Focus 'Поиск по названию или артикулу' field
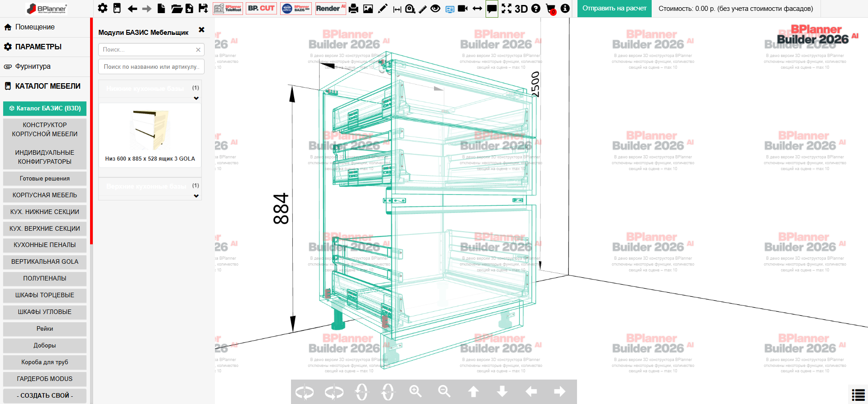The image size is (868, 404). pyautogui.click(x=151, y=67)
